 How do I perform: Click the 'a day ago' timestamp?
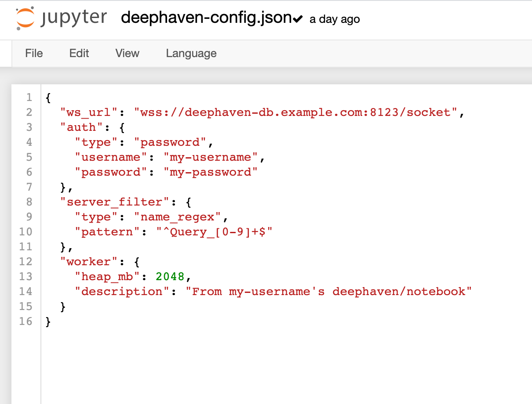(x=335, y=19)
